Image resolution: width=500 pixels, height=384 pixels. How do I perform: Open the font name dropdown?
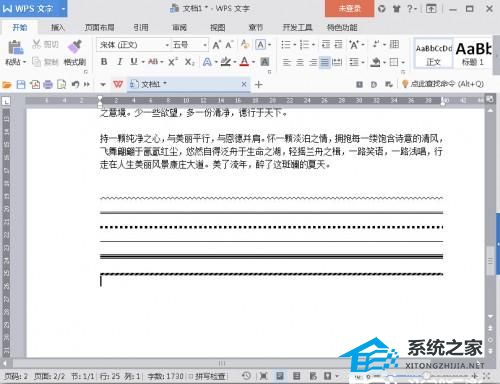click(167, 45)
